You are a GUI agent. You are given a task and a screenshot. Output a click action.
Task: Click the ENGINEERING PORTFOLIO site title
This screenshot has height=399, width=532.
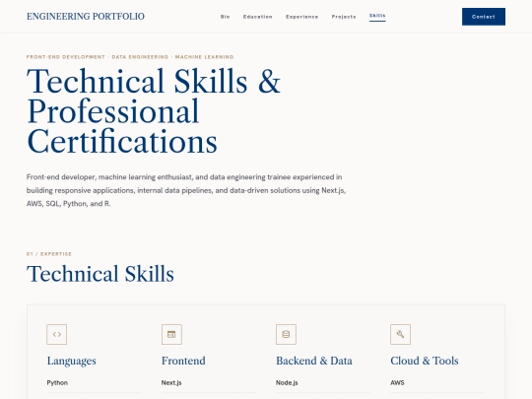click(x=86, y=17)
